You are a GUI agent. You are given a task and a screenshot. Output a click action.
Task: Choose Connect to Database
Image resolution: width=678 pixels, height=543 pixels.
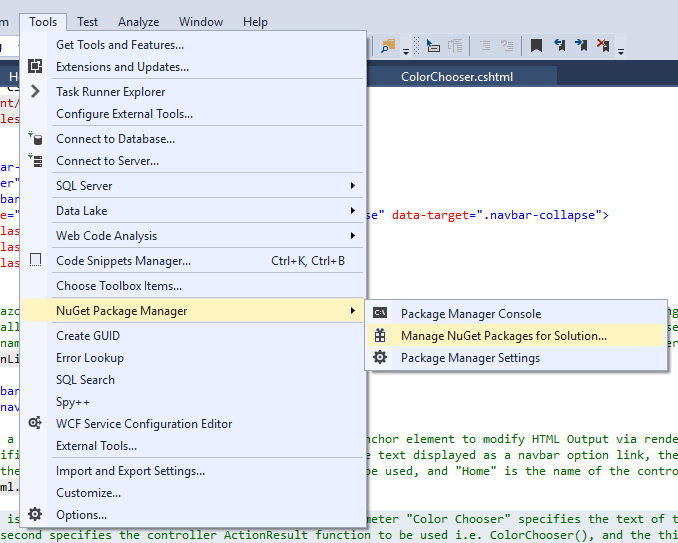tap(192, 139)
